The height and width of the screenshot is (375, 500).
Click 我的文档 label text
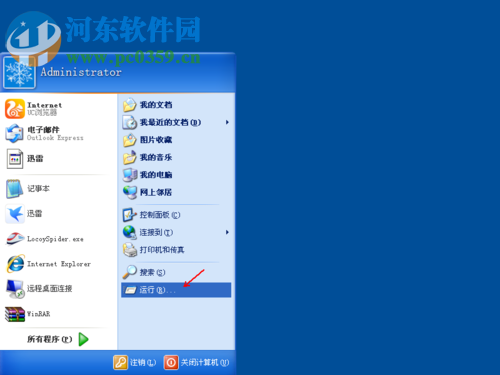156,105
